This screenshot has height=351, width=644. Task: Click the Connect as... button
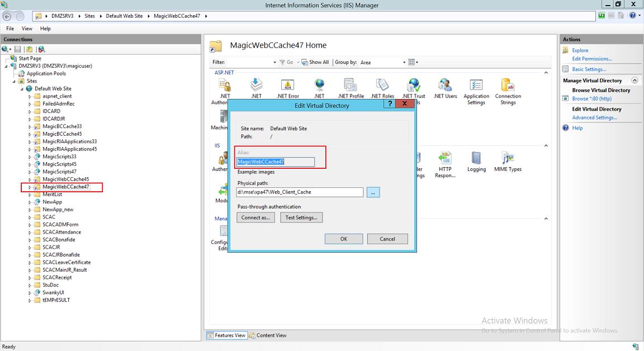pyautogui.click(x=255, y=217)
